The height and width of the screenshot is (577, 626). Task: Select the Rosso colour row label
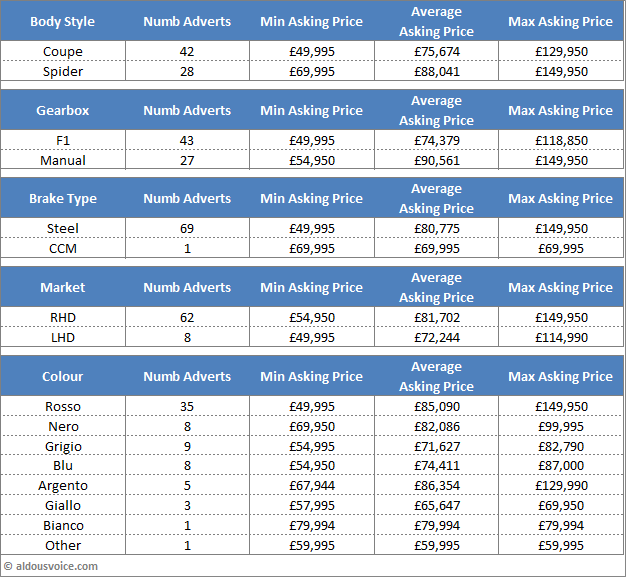point(63,406)
